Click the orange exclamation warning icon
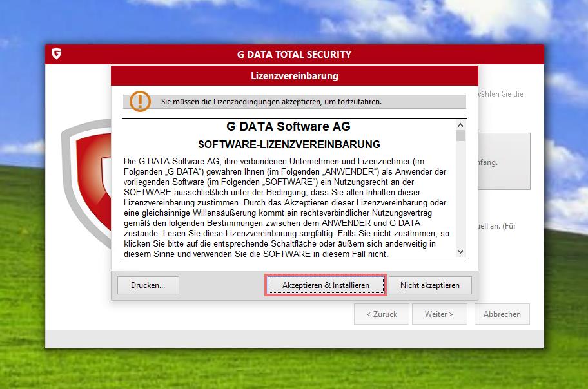 (x=141, y=101)
